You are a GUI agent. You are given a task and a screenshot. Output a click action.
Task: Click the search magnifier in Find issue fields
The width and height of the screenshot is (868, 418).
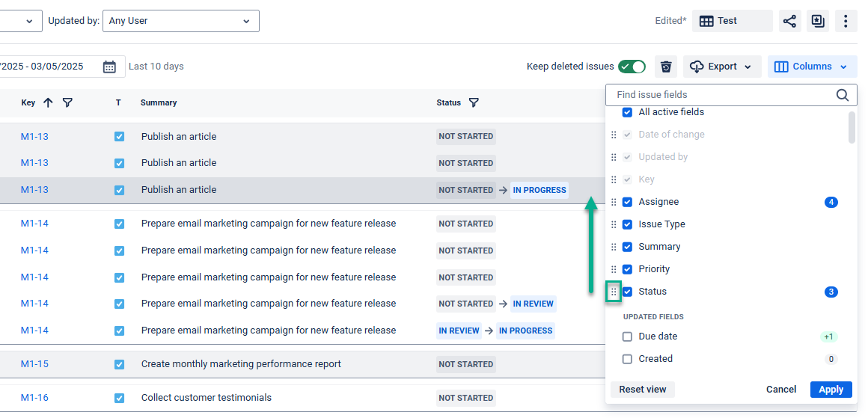(x=843, y=95)
